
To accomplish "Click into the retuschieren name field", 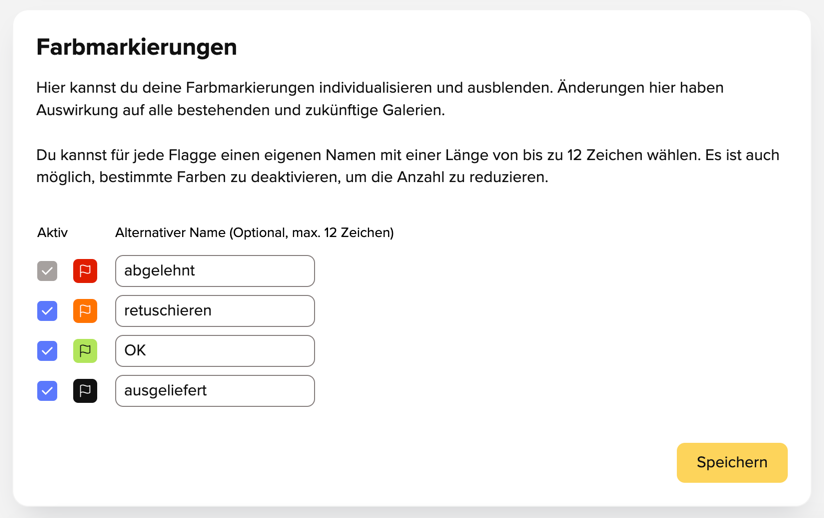I will tap(215, 311).
